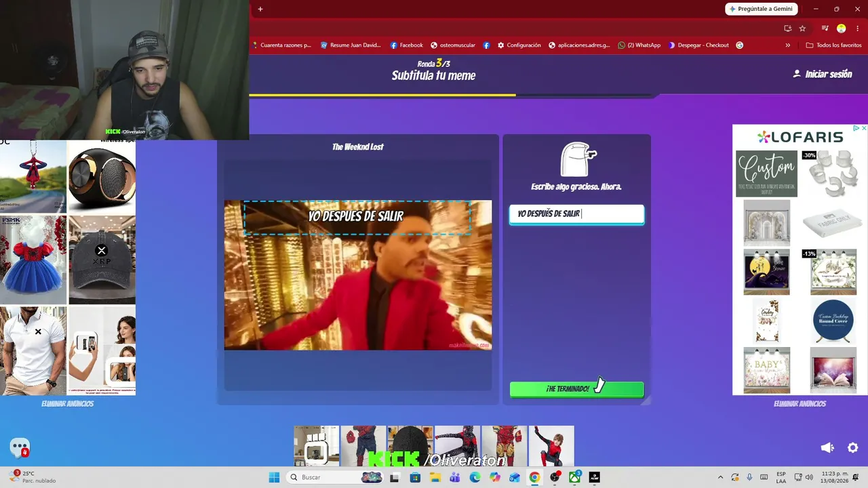Bookmark this page with the star icon

(x=802, y=28)
